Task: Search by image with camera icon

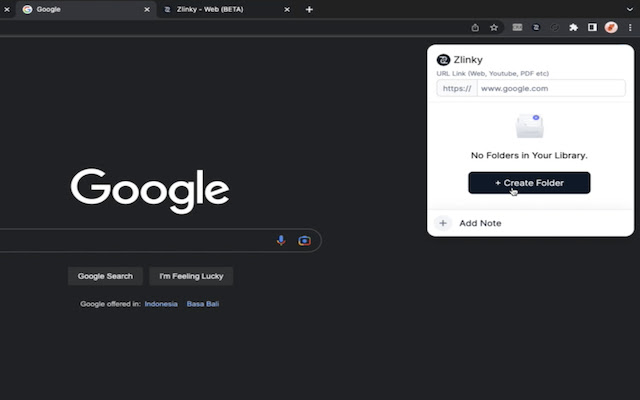Action: click(304, 241)
